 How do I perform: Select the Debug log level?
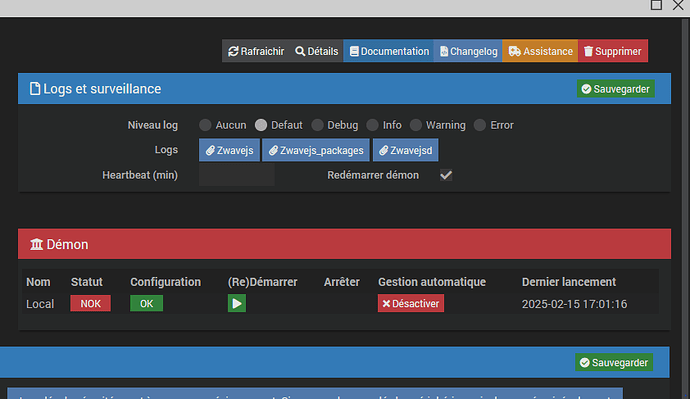[x=317, y=125]
